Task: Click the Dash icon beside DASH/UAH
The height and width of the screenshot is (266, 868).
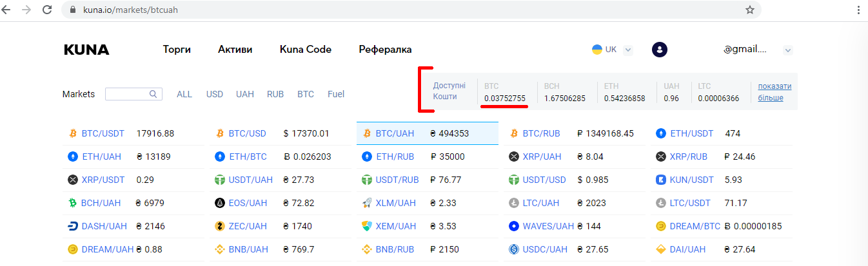Action: (x=73, y=226)
